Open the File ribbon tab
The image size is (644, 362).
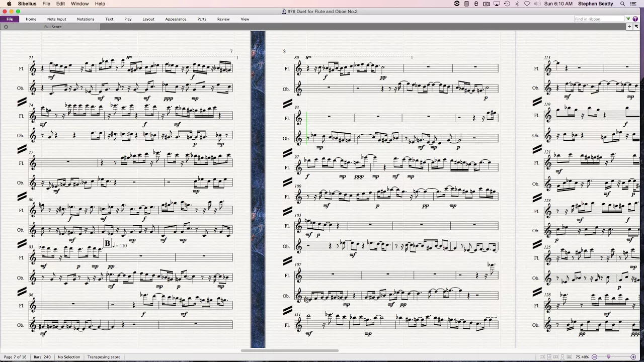10,19
